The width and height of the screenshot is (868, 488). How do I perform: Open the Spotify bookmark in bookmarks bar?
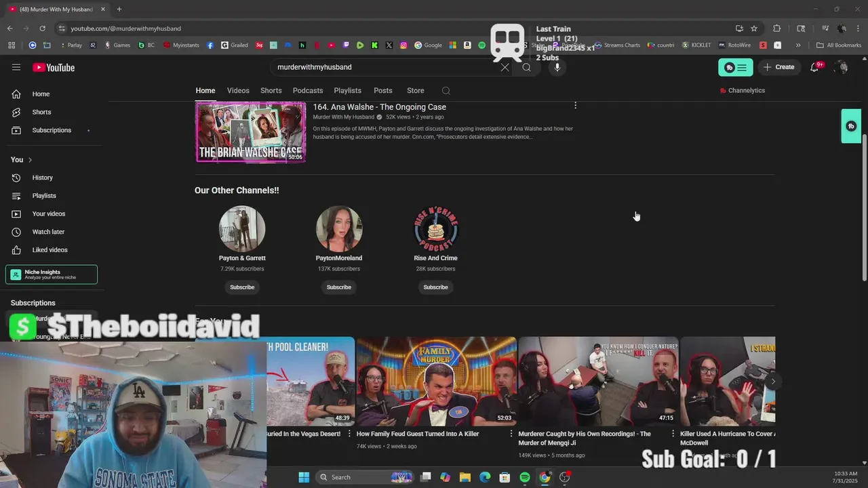coord(482,45)
